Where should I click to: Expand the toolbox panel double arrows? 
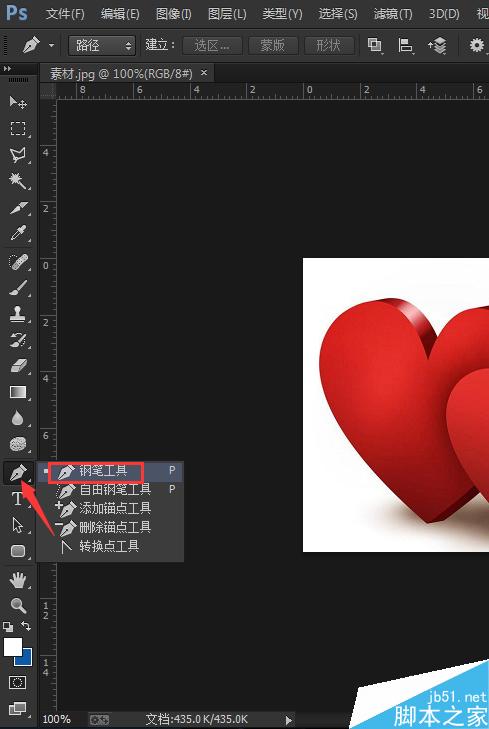click(x=7, y=69)
